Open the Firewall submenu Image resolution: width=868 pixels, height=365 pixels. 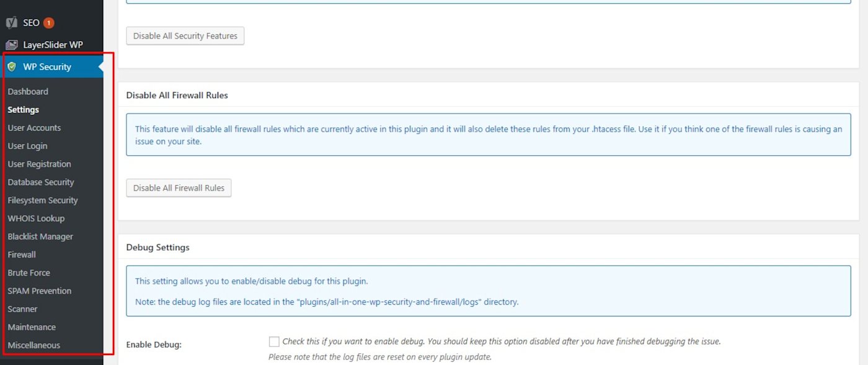tap(22, 255)
